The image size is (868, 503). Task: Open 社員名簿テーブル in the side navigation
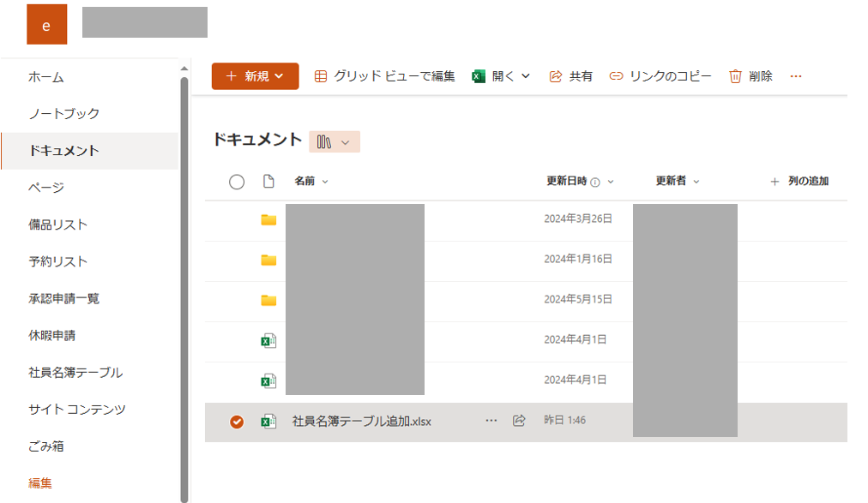(x=75, y=373)
